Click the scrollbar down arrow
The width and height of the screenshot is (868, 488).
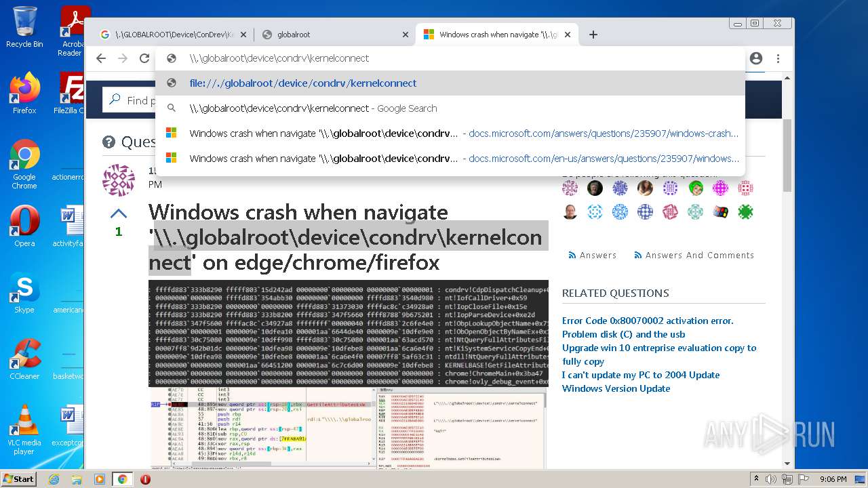(787, 464)
